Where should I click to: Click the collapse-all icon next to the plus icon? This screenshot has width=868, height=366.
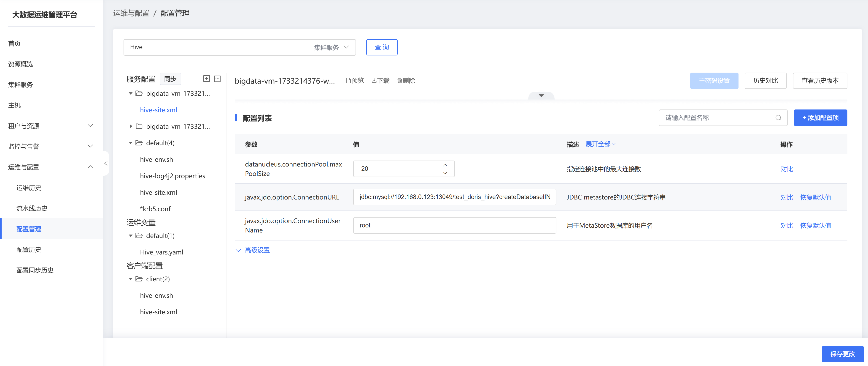pyautogui.click(x=217, y=79)
